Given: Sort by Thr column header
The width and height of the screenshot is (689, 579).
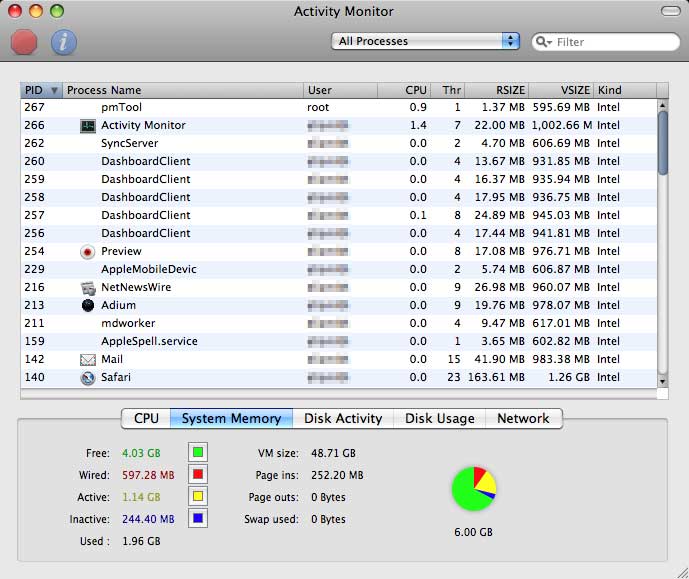Looking at the screenshot, I should coord(447,90).
